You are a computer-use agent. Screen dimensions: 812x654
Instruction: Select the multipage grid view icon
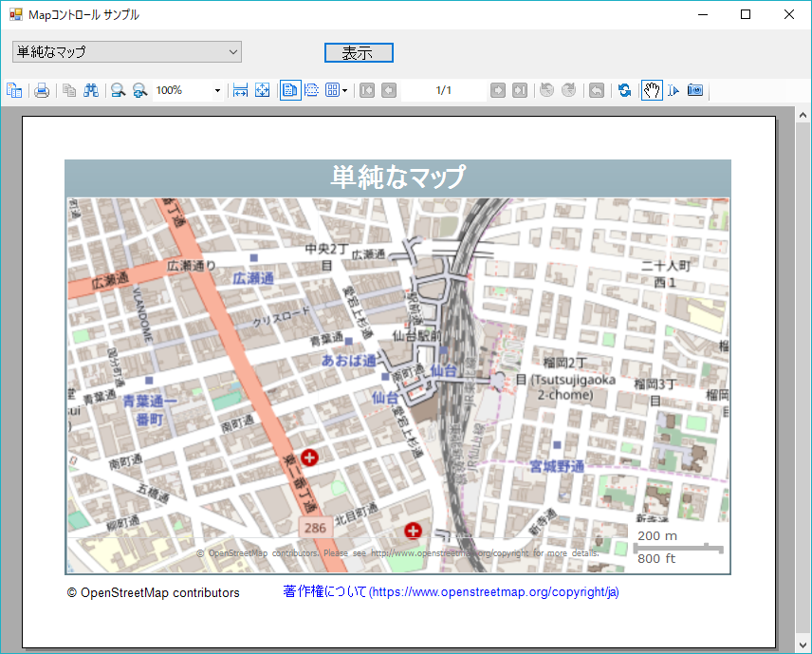click(332, 90)
